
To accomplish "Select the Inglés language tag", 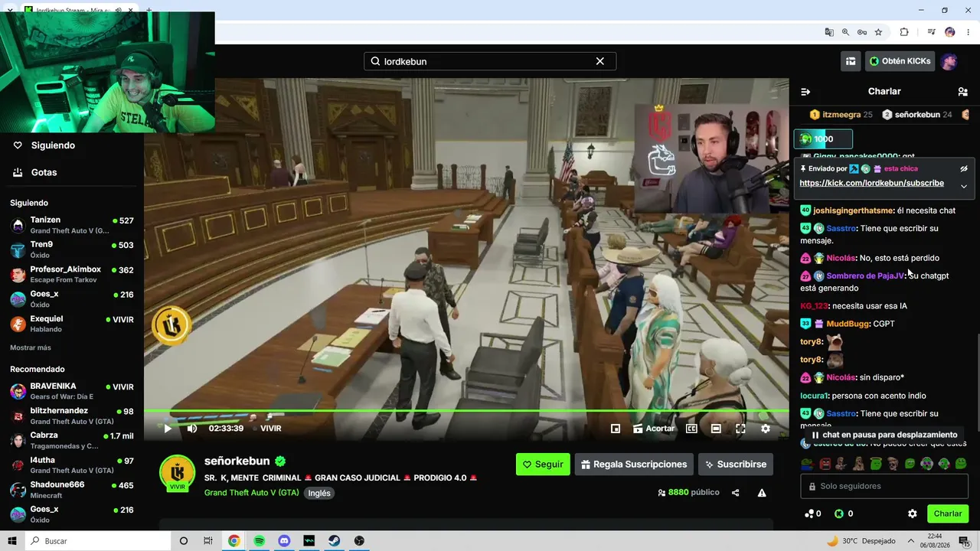I will click(x=319, y=494).
